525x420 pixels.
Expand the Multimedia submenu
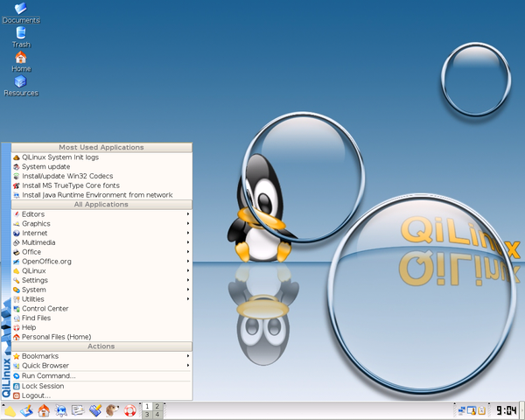pyautogui.click(x=101, y=242)
